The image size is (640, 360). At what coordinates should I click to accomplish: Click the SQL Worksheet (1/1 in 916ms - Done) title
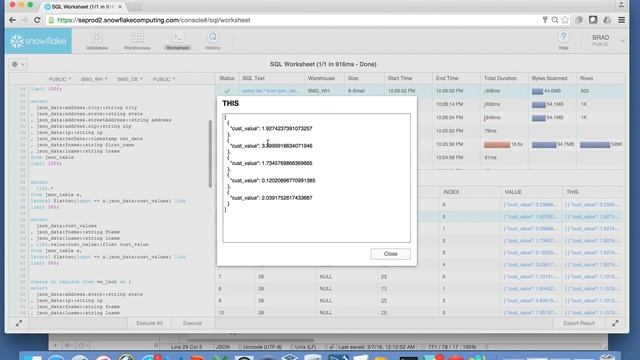click(323, 64)
